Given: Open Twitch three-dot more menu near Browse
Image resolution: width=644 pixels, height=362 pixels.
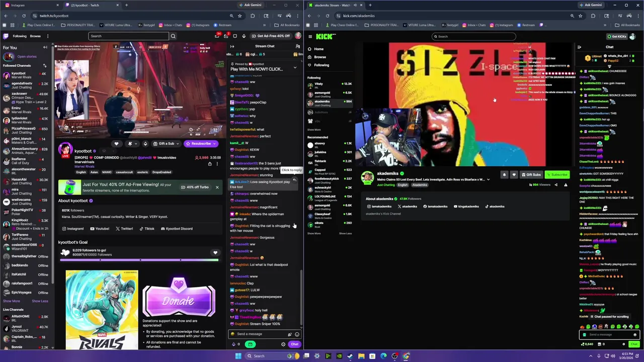Looking at the screenshot, I should coord(48,36).
